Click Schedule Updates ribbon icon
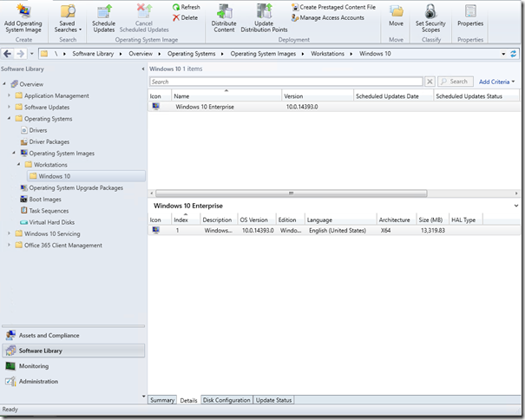The width and height of the screenshot is (525, 420). pos(104,11)
